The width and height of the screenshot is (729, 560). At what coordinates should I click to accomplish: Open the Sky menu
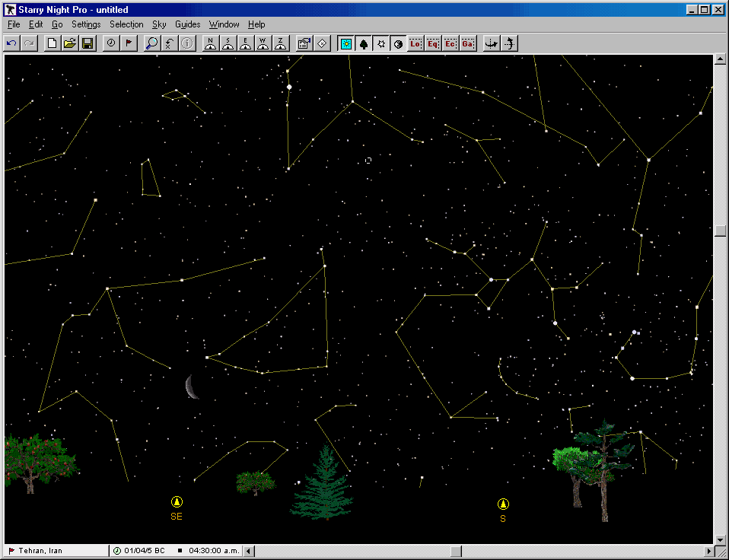click(159, 24)
